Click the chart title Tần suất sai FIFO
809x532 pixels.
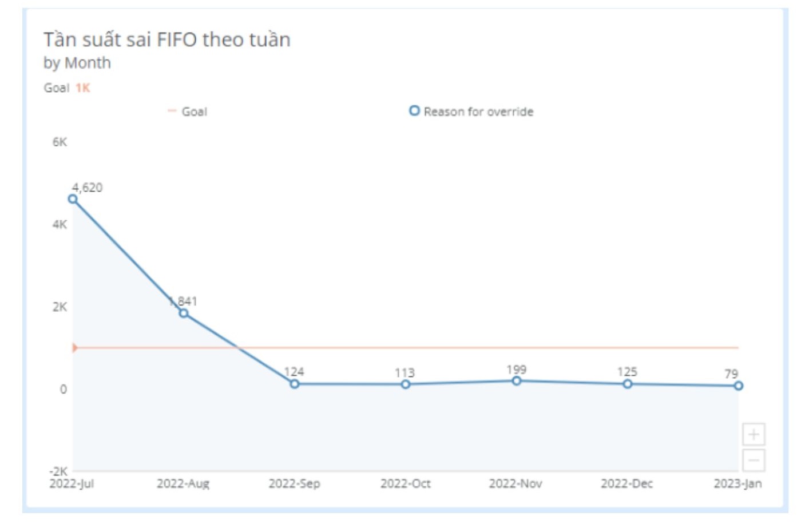[166, 39]
